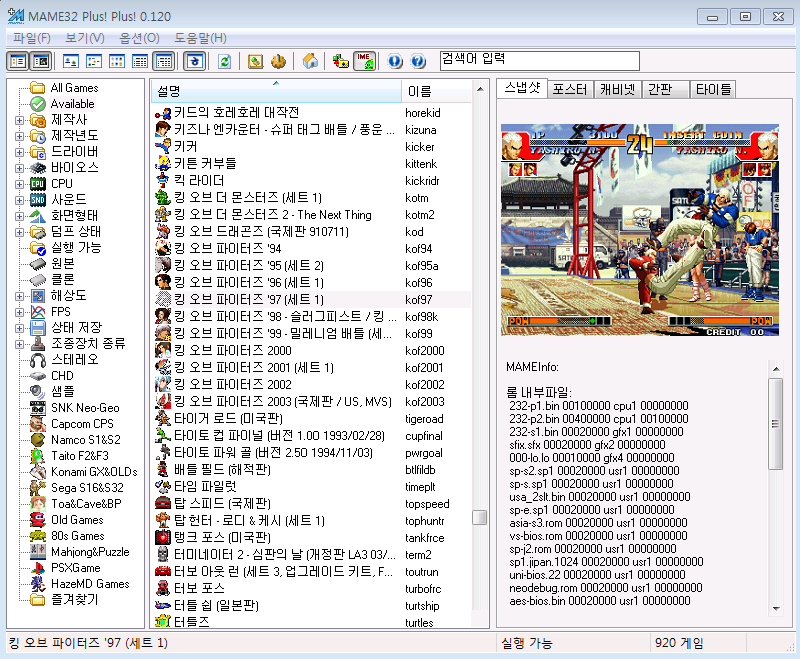Open the 파일(F) menu
The height and width of the screenshot is (659, 800).
(x=32, y=38)
